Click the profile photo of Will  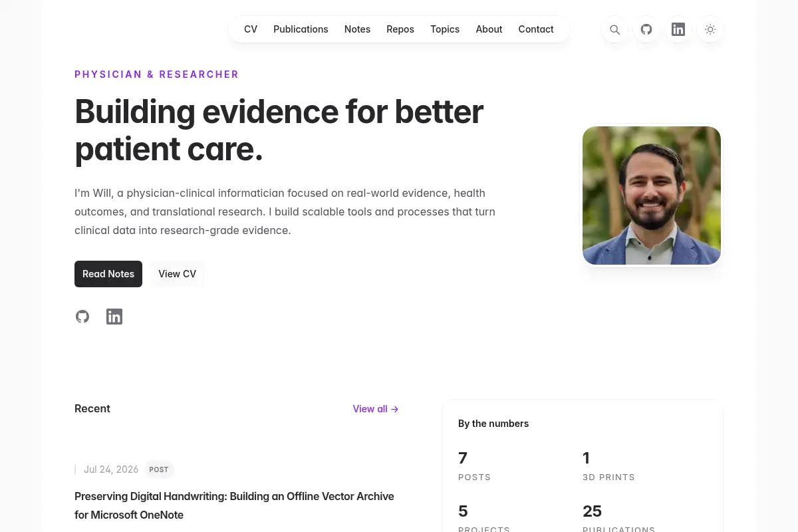652,196
